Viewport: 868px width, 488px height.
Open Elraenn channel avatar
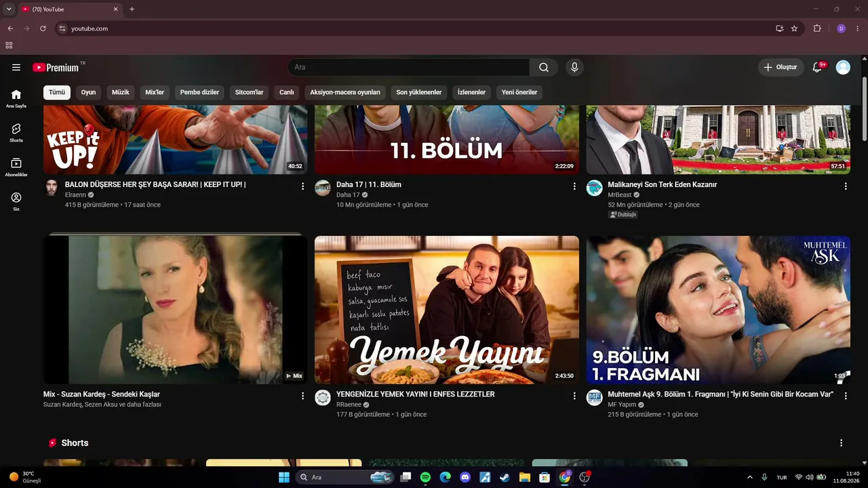click(x=52, y=188)
